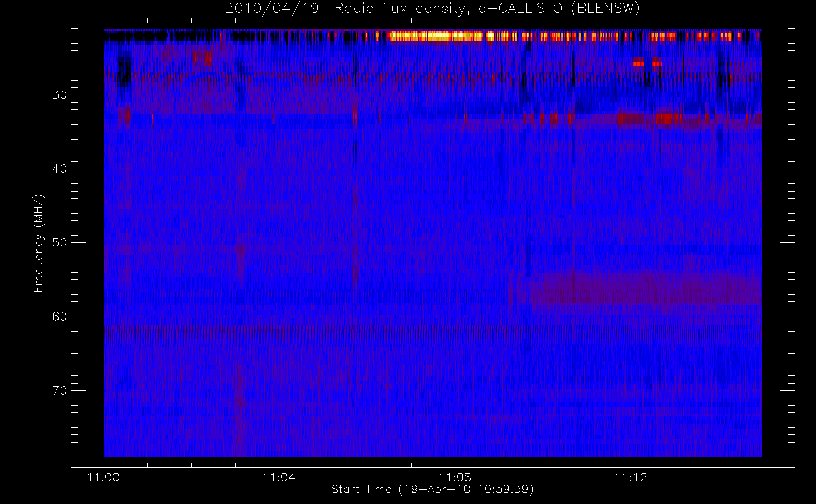Click the 11:08 time tick label
Image resolution: width=816 pixels, height=504 pixels.
455,477
